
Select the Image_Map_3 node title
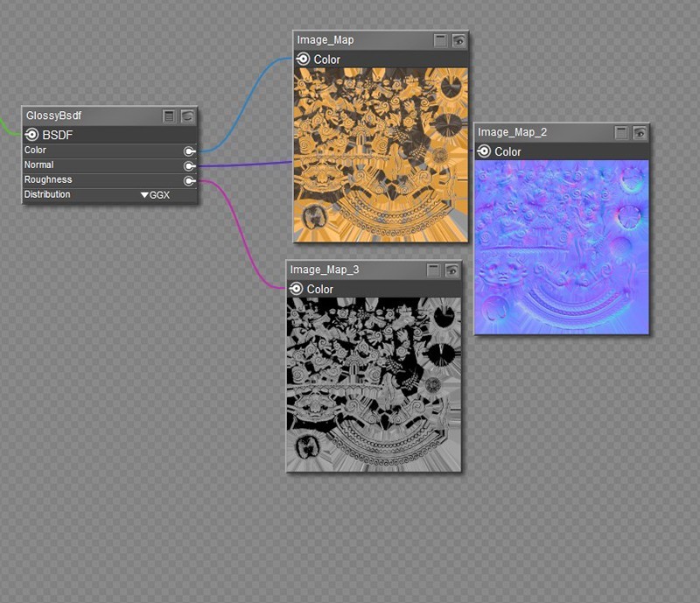(x=325, y=270)
